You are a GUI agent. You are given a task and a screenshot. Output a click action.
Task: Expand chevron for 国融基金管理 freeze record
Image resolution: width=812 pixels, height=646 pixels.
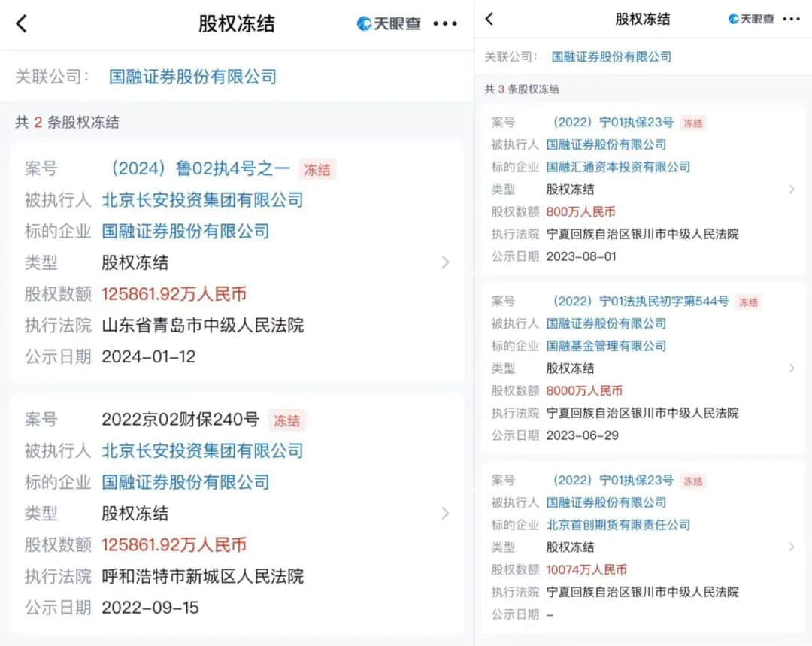[x=791, y=368]
